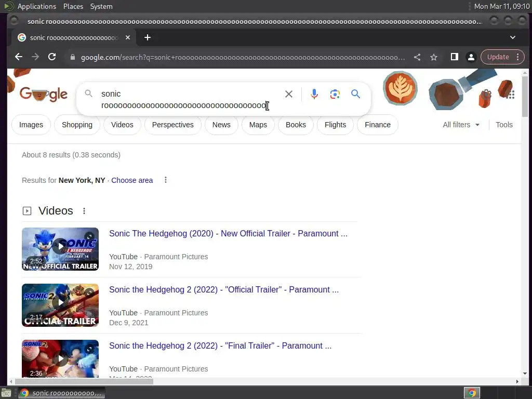Open Videos section three-dot menu
532x399 pixels.
pyautogui.click(x=84, y=211)
